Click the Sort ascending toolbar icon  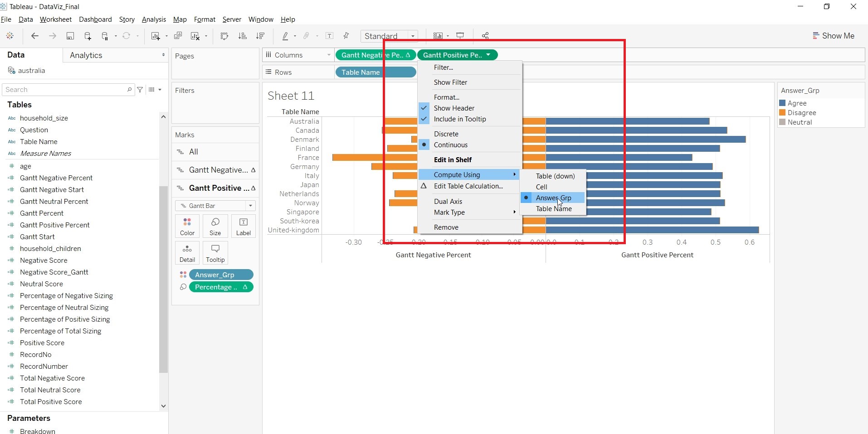pos(243,36)
